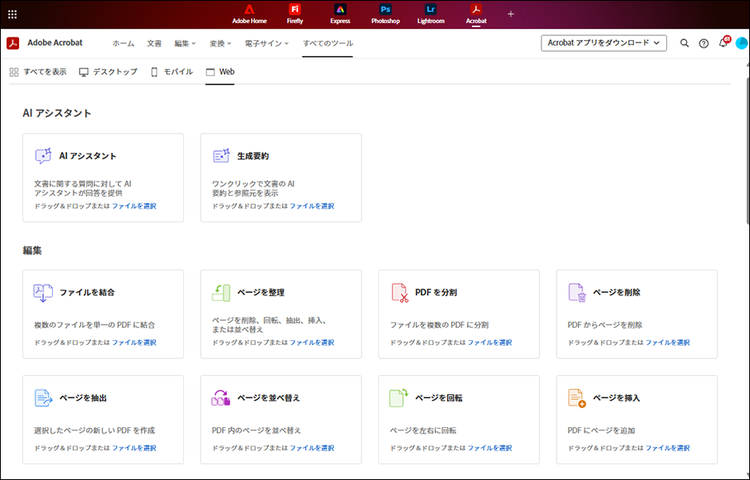The height and width of the screenshot is (480, 750).
Task: Expand the 変換 dropdown menu
Action: point(220,44)
